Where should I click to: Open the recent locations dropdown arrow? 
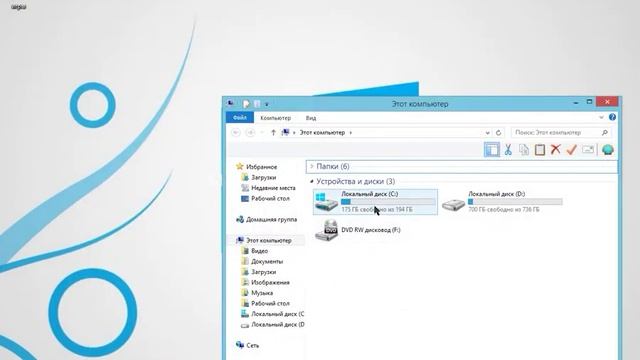point(262,133)
